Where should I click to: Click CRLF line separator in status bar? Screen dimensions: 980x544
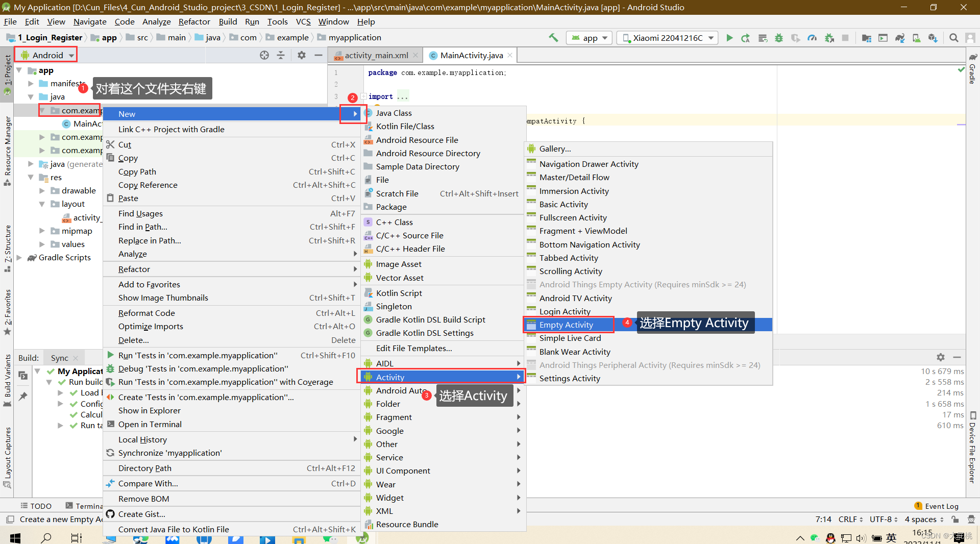click(850, 519)
